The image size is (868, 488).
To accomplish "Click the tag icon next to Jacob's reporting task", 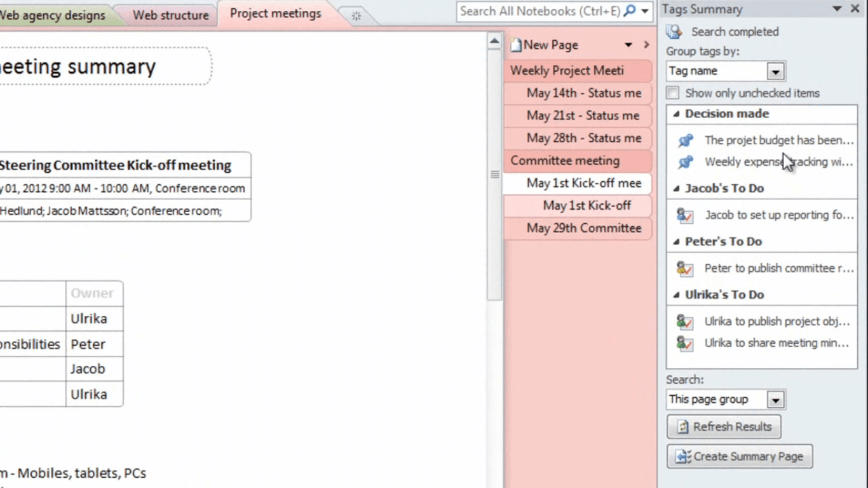I will pos(686,215).
